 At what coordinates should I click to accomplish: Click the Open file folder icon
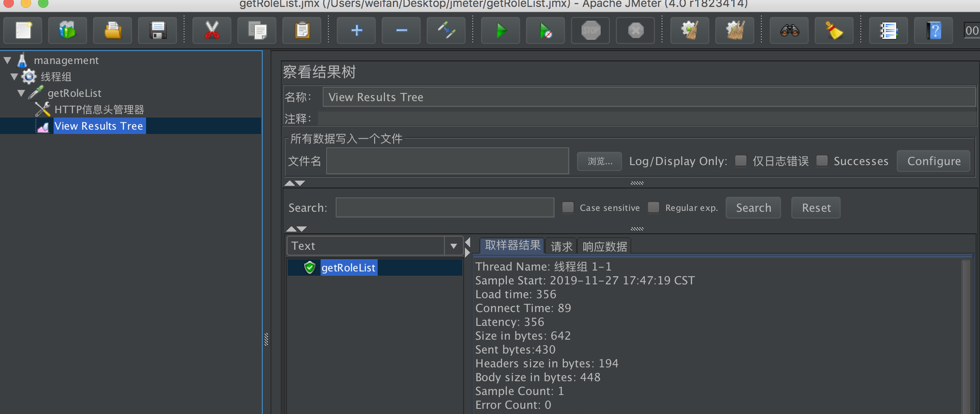113,31
